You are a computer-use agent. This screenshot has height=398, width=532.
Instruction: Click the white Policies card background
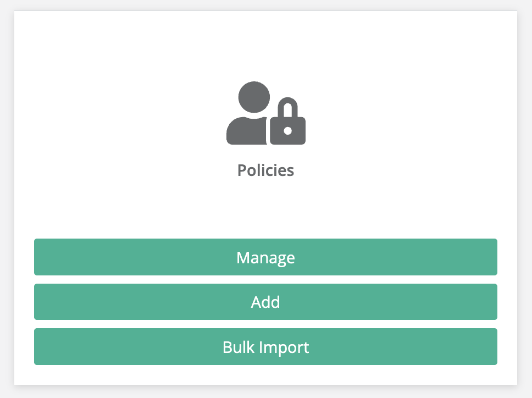click(x=265, y=209)
